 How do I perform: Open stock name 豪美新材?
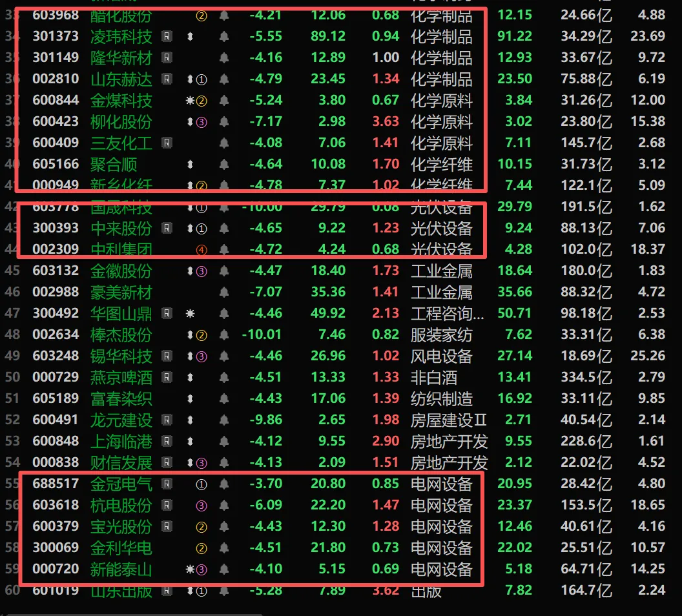pos(121,292)
